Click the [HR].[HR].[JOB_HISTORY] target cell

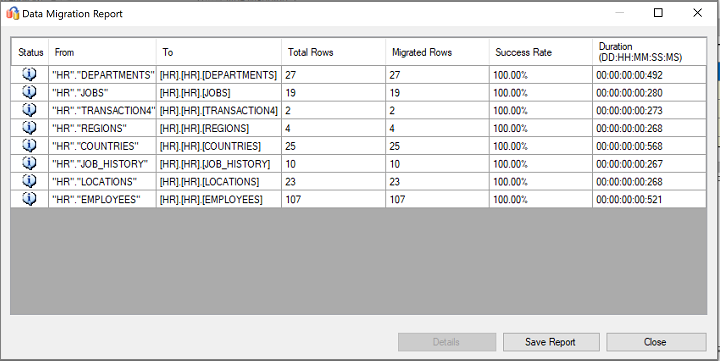[219, 164]
